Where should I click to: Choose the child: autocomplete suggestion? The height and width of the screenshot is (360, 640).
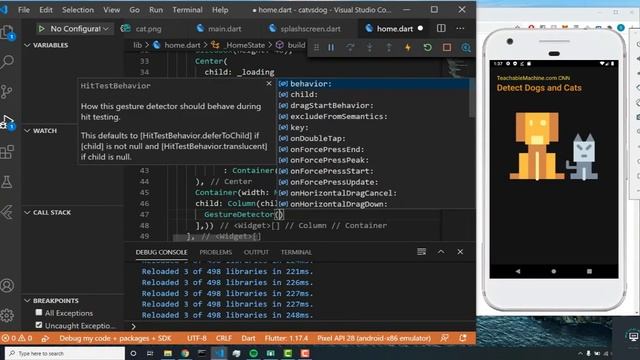click(x=373, y=94)
